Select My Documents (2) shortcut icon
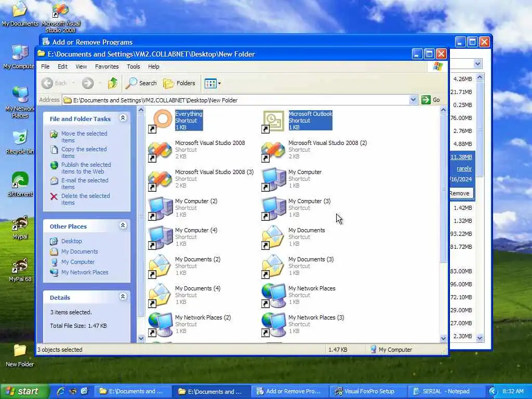Screen dimensions: 532x399 click(x=160, y=267)
